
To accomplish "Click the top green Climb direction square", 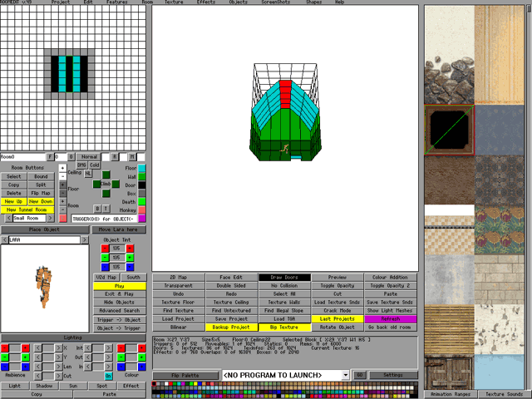I will pos(106,173).
